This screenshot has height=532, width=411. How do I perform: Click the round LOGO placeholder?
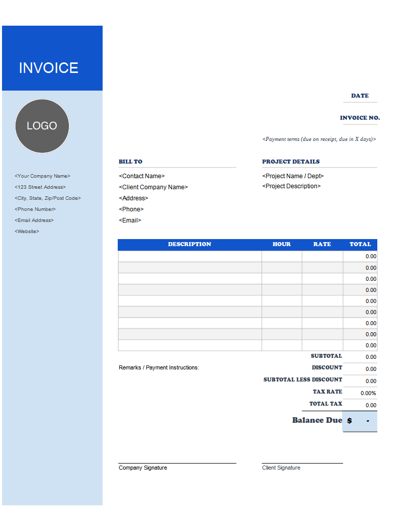tap(42, 126)
